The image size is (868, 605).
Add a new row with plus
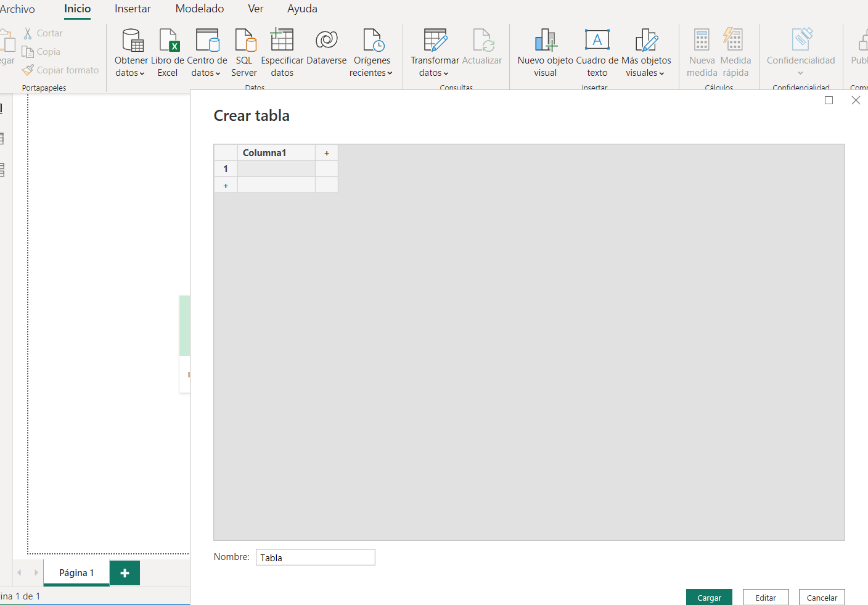coord(226,186)
